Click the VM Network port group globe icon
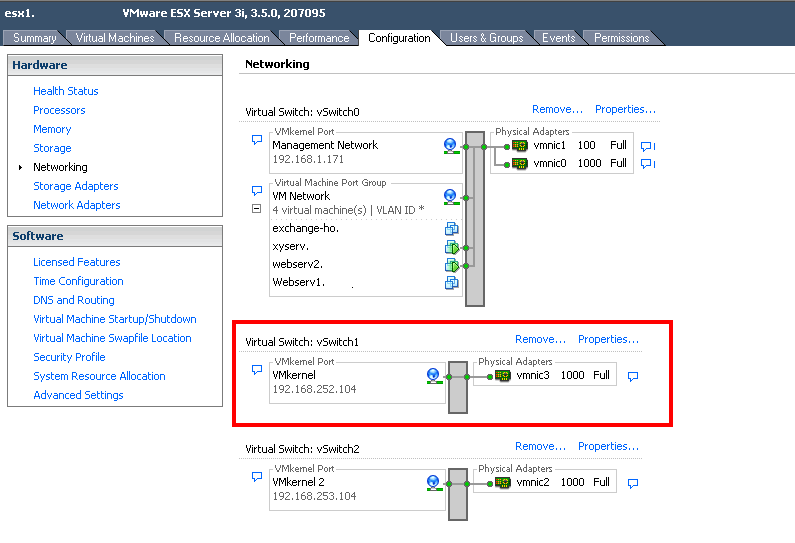 coord(450,197)
